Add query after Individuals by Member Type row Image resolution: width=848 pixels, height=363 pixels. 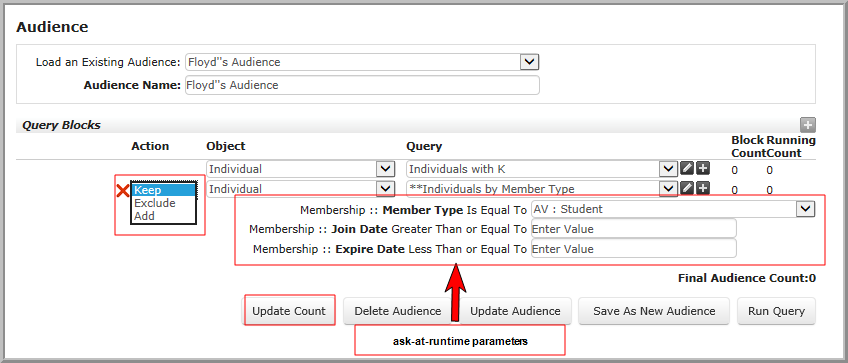tap(703, 188)
